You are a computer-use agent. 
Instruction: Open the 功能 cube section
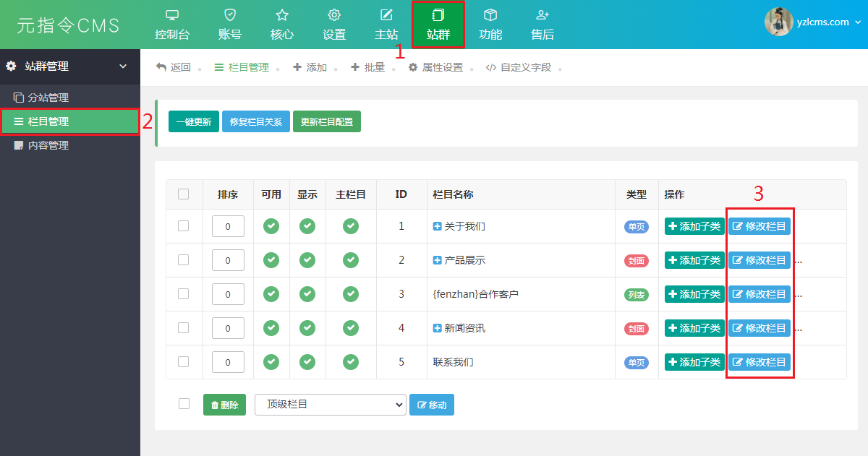click(x=490, y=25)
